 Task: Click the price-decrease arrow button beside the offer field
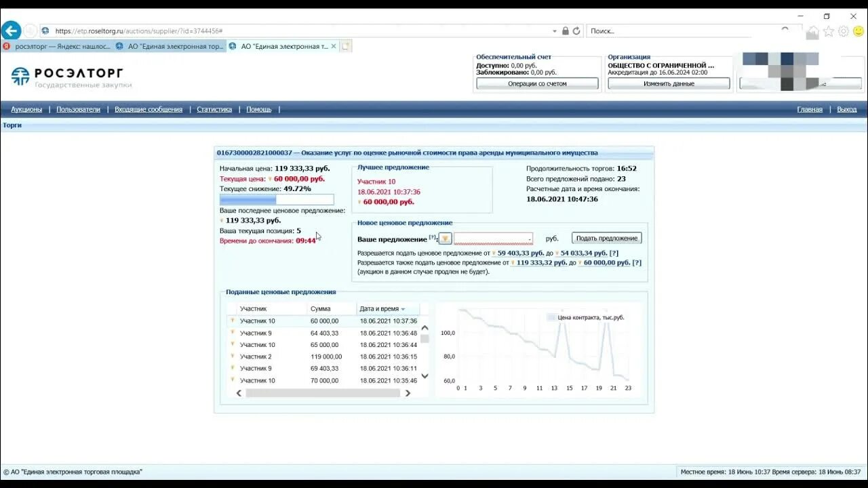click(x=445, y=239)
